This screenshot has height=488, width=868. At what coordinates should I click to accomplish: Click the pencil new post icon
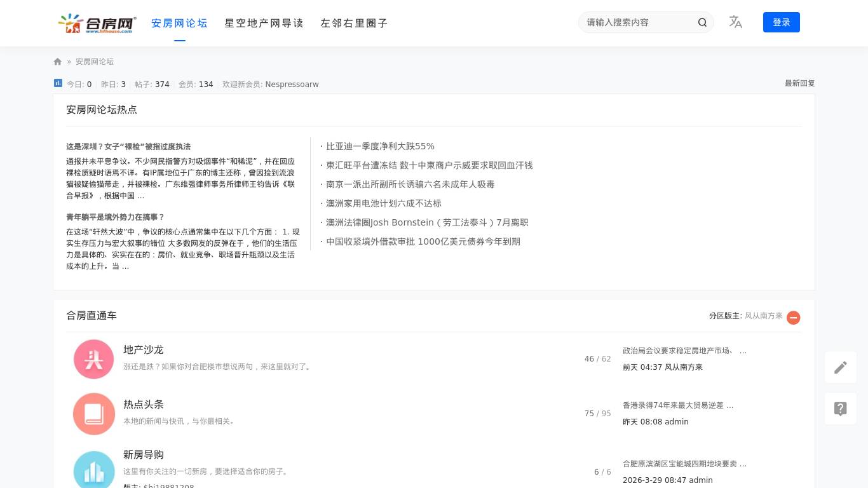[x=840, y=367]
